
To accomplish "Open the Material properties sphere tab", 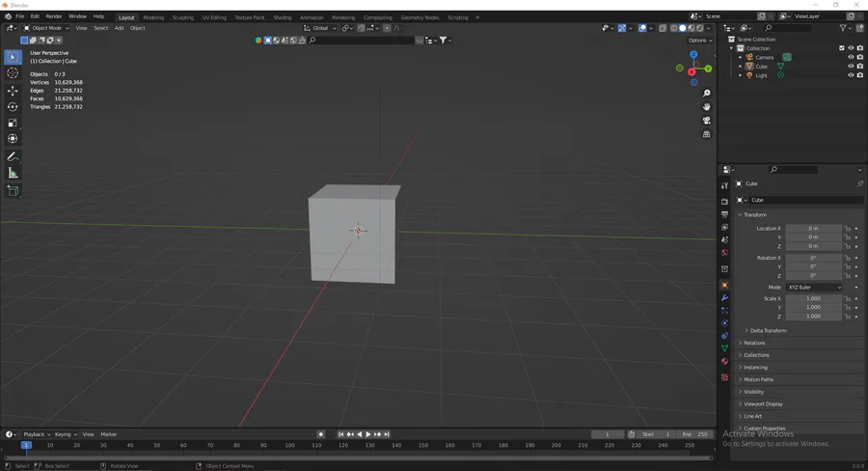I will [x=724, y=361].
